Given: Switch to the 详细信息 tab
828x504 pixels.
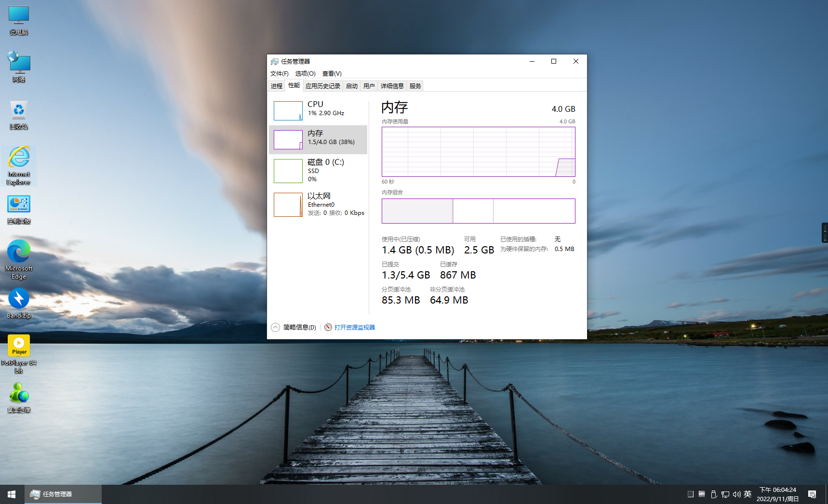Looking at the screenshot, I should coord(392,86).
